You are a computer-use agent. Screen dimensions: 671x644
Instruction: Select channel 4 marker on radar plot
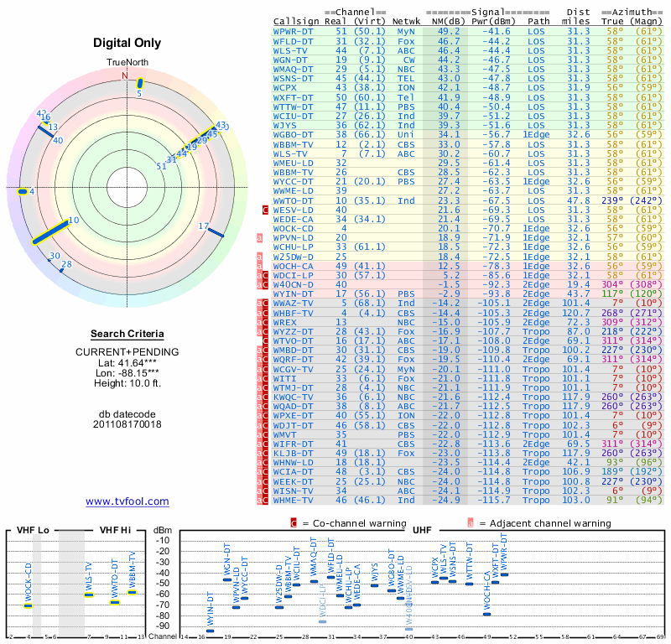point(22,192)
